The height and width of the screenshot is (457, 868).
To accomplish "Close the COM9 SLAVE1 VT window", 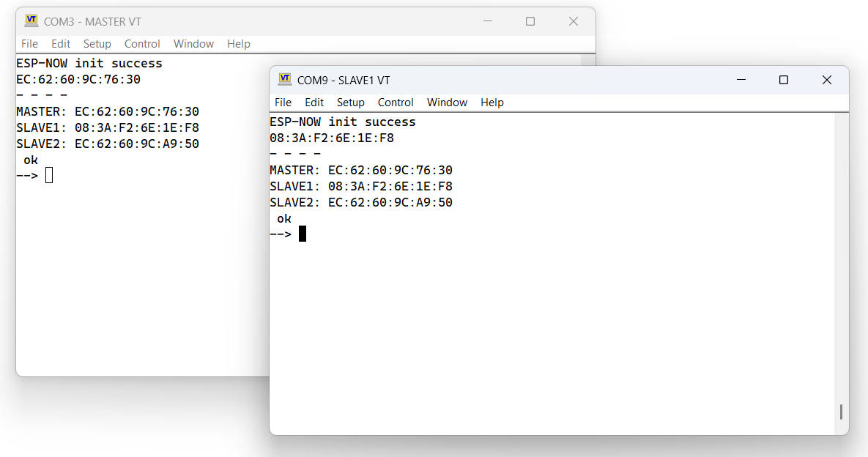I will (827, 80).
